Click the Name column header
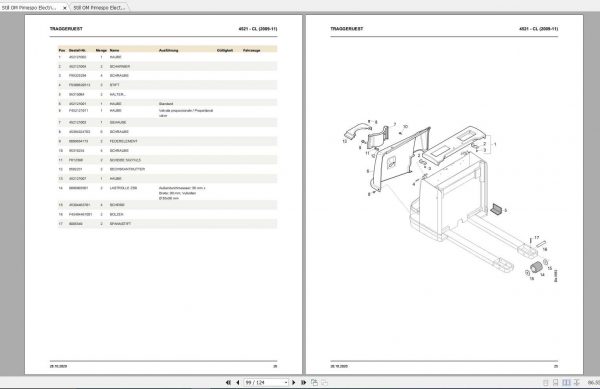 [114, 50]
